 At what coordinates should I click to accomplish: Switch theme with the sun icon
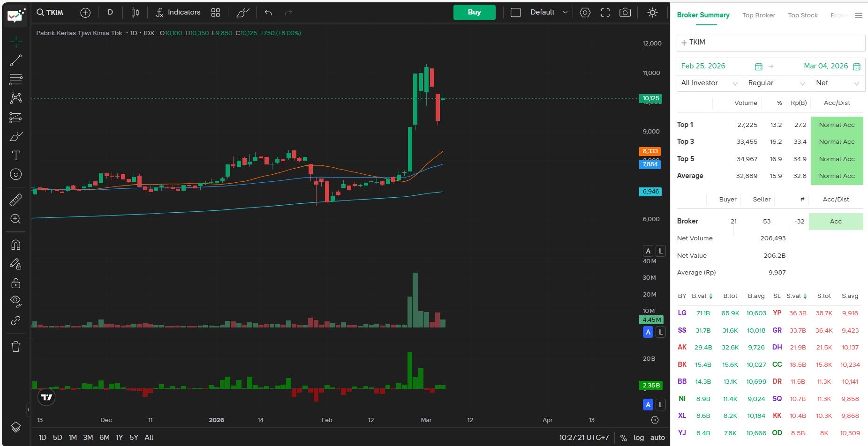point(652,13)
